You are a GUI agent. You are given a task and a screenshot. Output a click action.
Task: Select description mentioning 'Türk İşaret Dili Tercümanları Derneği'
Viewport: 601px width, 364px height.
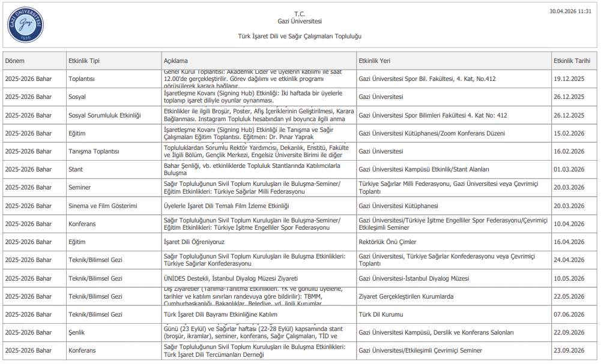pyautogui.click(x=255, y=351)
